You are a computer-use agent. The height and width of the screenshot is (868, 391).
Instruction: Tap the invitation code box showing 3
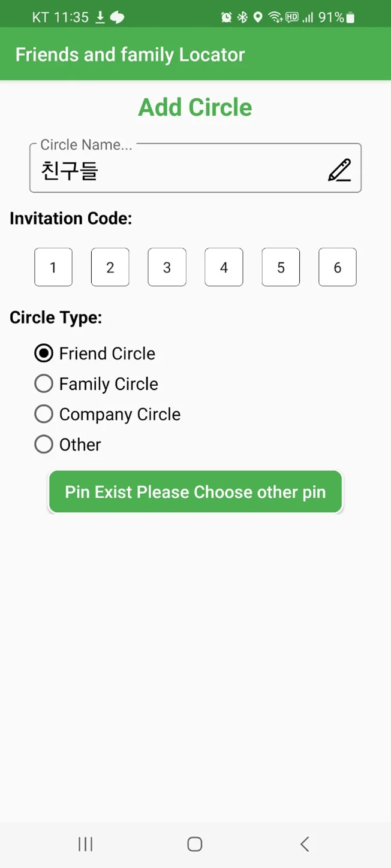167,267
